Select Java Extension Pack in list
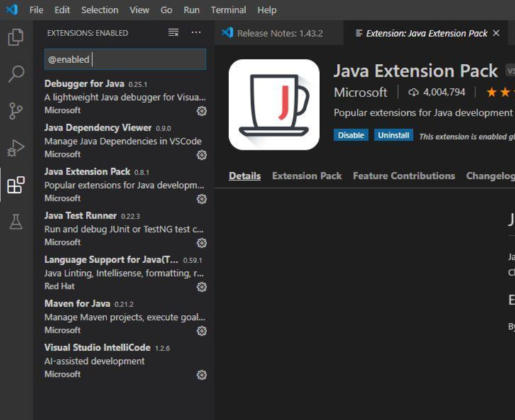Screen dimensions: 515x420 (x=125, y=185)
